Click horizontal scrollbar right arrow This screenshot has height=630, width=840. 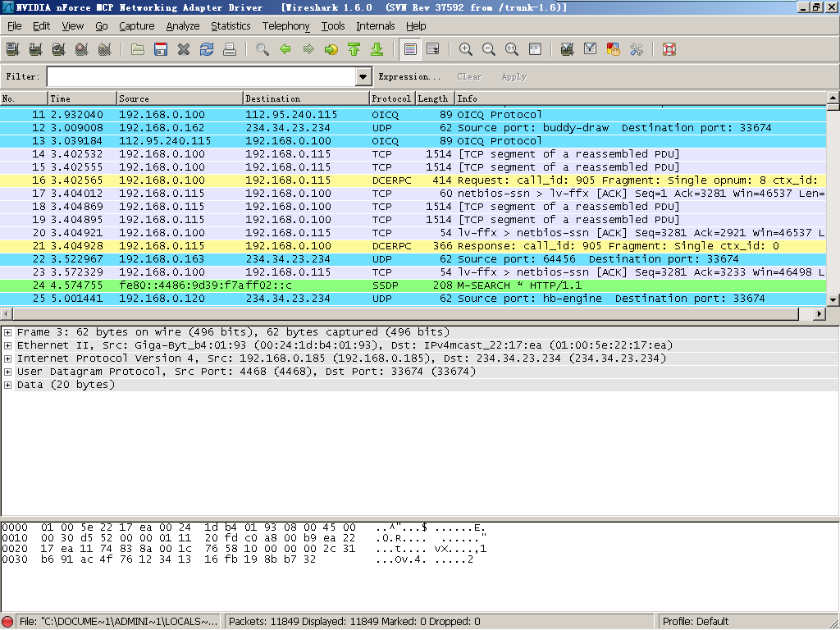(x=819, y=313)
